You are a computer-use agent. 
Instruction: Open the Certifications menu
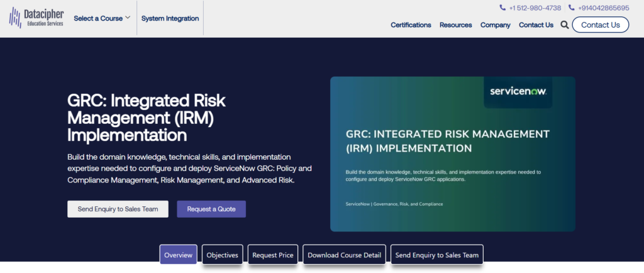[x=411, y=25]
